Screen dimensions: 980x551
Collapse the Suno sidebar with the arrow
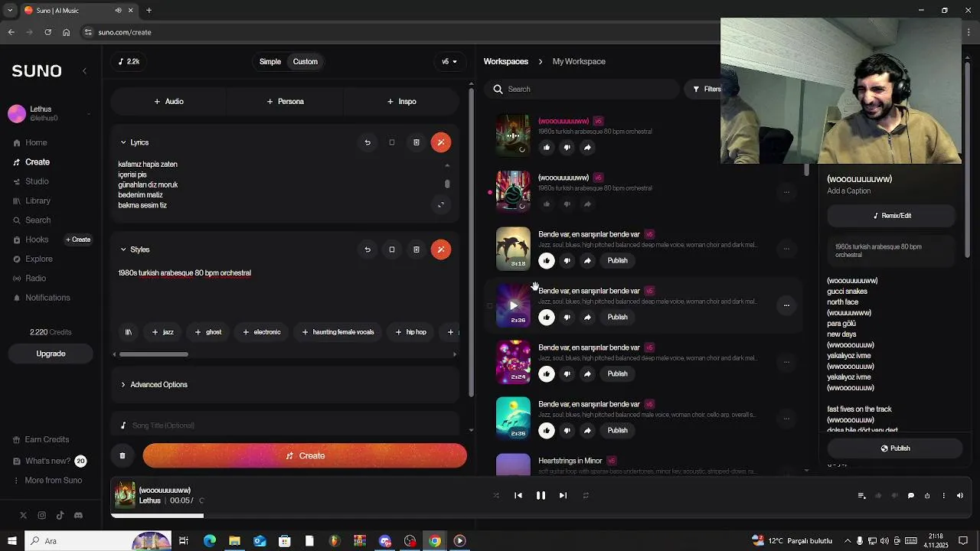(x=85, y=71)
